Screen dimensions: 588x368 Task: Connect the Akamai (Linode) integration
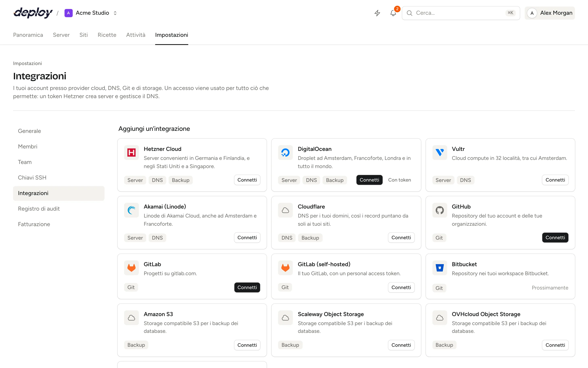(x=247, y=238)
